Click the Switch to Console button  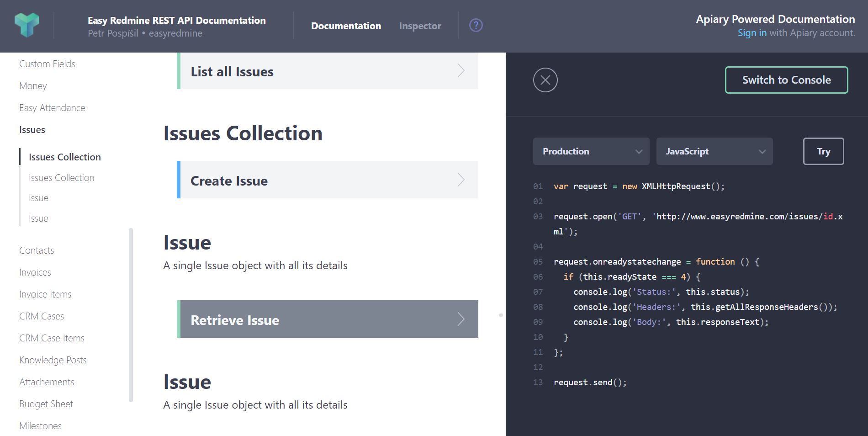coord(786,80)
